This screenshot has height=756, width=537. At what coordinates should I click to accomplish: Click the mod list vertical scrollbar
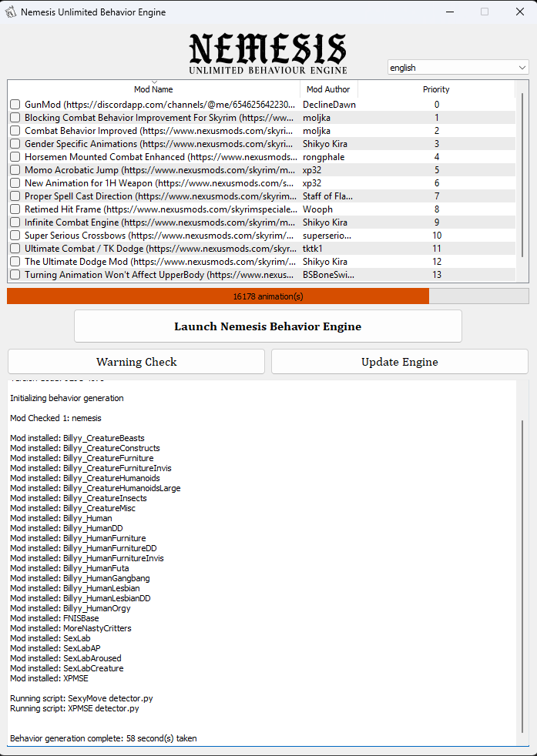[x=522, y=175]
